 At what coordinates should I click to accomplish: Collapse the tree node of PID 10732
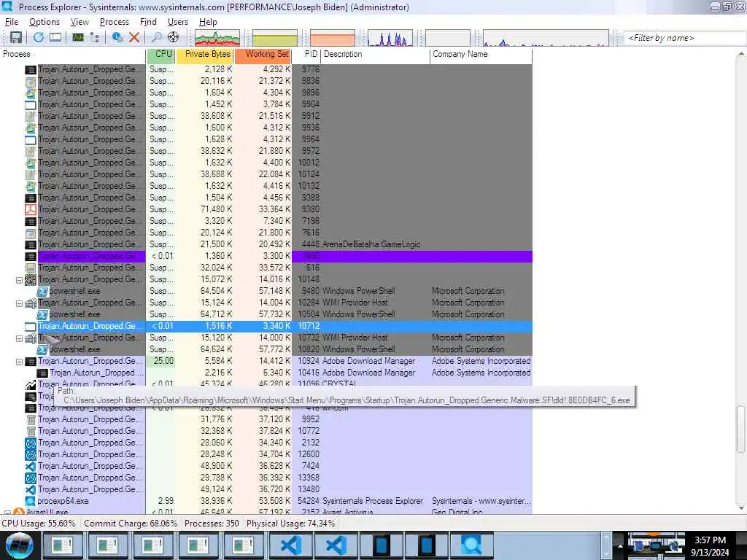pyautogui.click(x=19, y=338)
